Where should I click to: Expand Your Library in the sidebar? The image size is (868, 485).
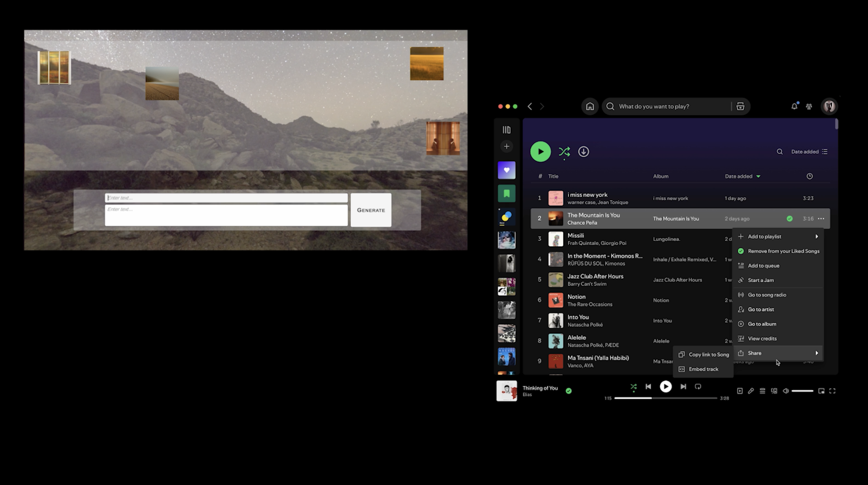(507, 130)
